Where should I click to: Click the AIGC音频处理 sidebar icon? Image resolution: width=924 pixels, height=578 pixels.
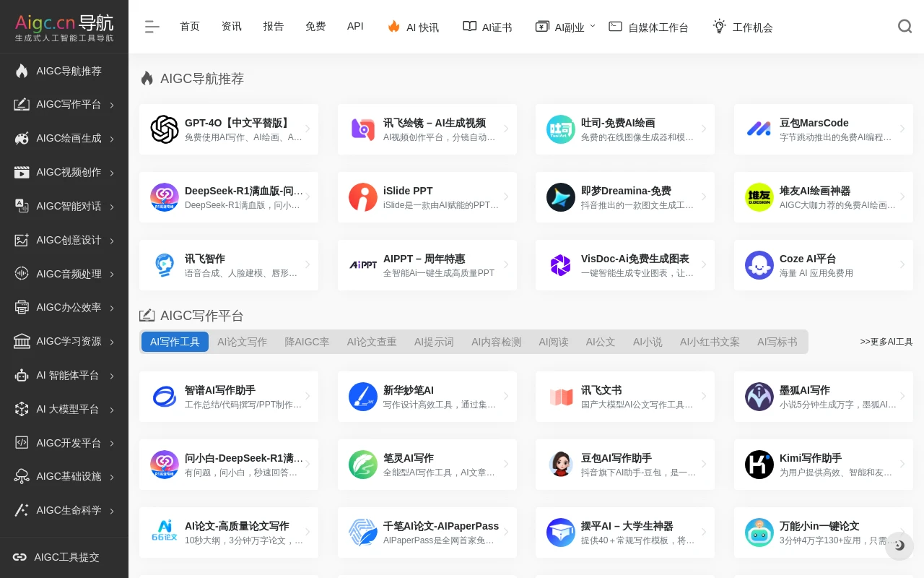pos(22,274)
